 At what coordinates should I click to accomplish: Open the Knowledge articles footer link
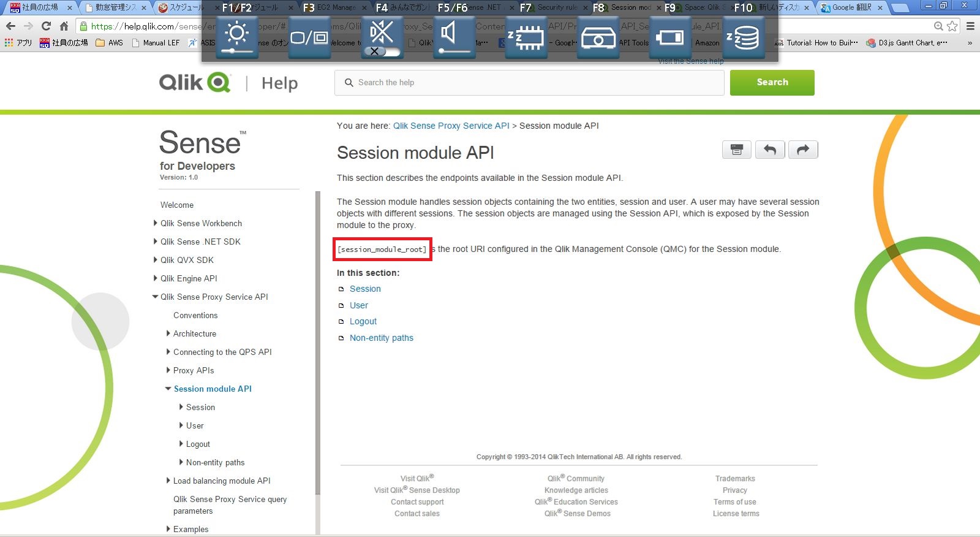click(576, 490)
